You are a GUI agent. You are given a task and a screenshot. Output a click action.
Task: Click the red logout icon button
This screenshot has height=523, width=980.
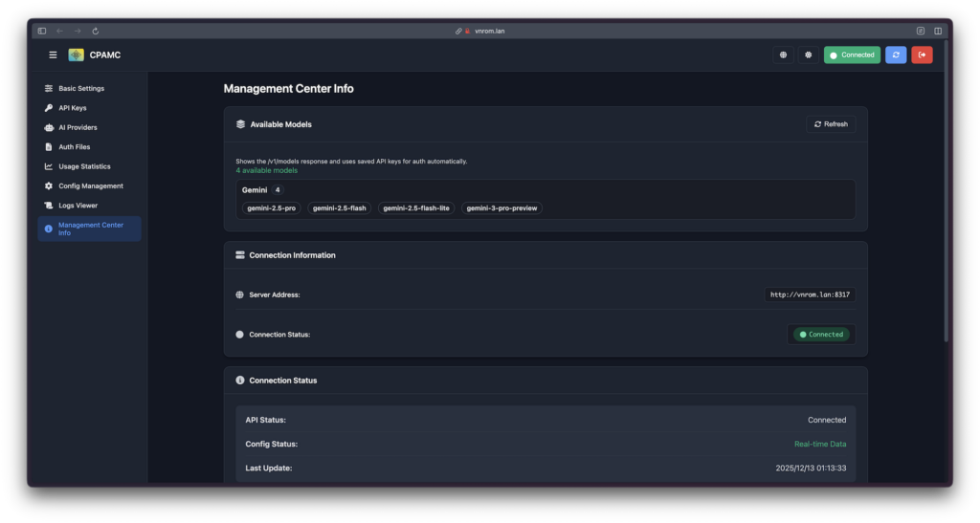(x=922, y=54)
